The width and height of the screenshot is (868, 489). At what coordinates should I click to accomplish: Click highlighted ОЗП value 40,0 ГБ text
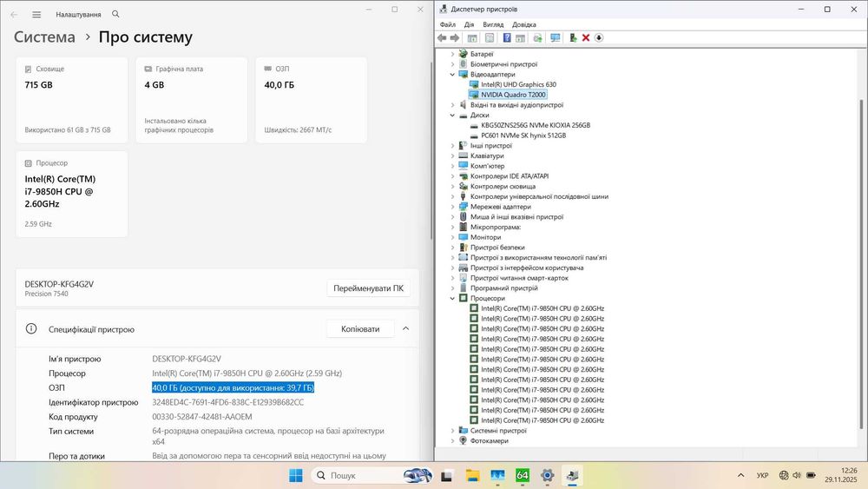233,387
